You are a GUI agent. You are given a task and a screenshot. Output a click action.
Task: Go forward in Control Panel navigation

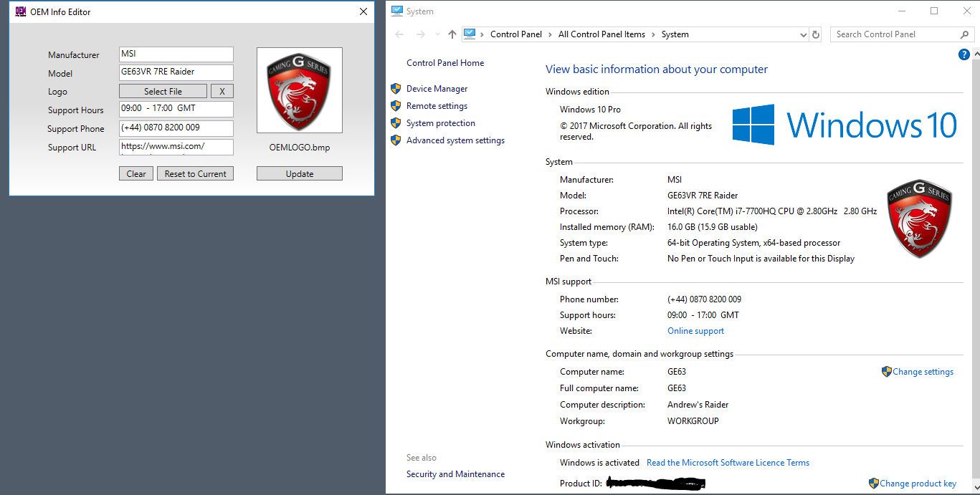click(x=421, y=34)
